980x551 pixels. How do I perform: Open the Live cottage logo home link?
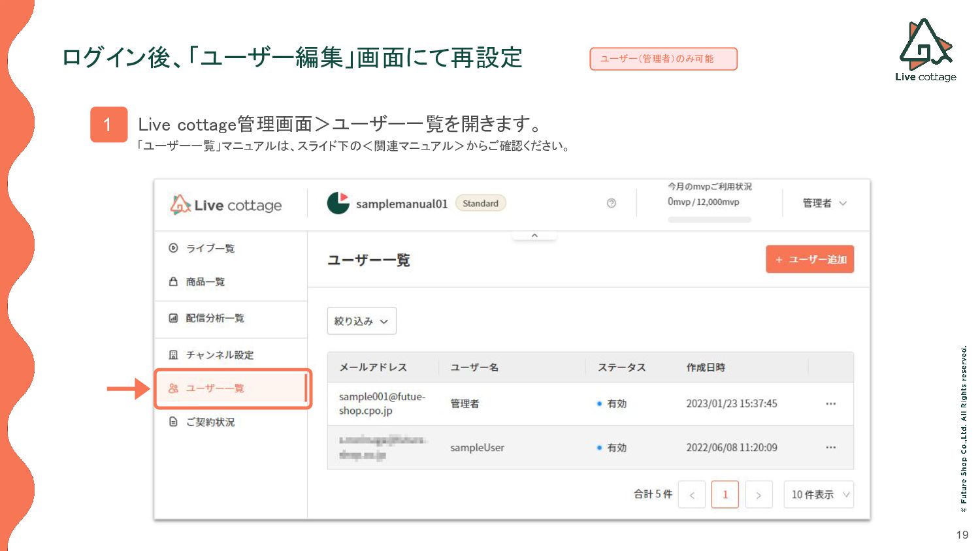[226, 205]
